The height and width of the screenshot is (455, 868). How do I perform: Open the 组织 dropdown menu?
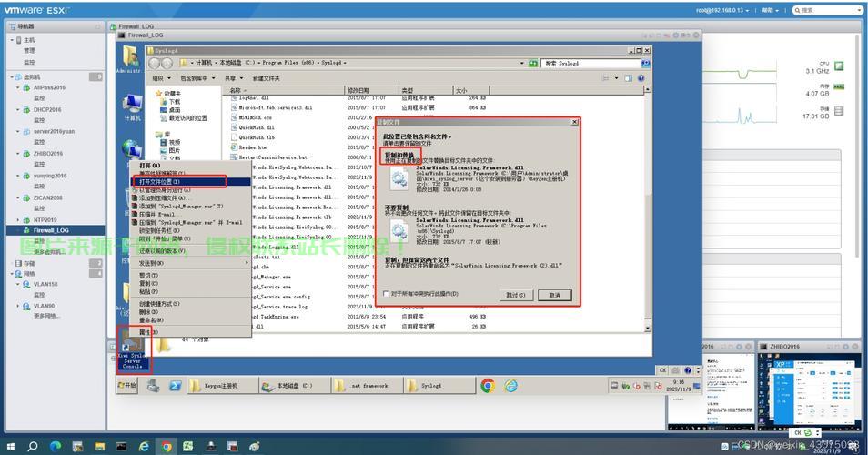coord(162,78)
